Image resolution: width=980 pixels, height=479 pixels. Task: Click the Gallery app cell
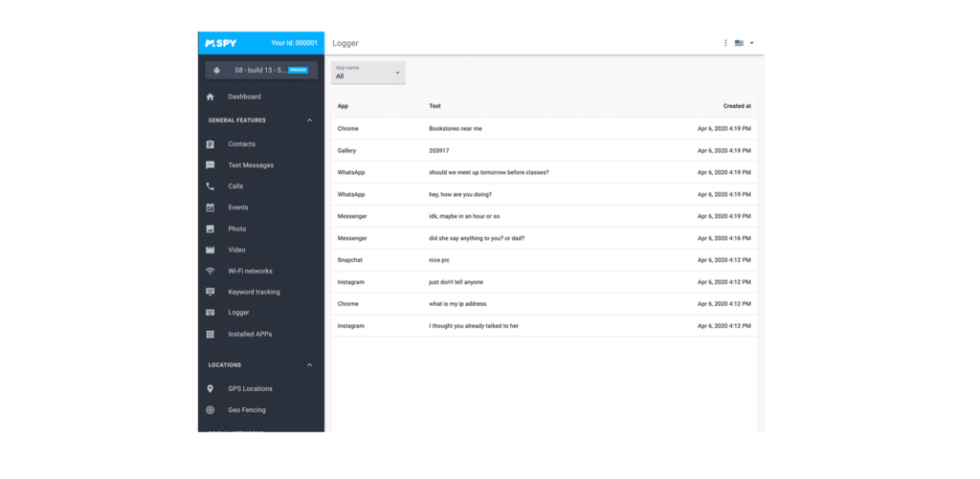click(x=346, y=150)
